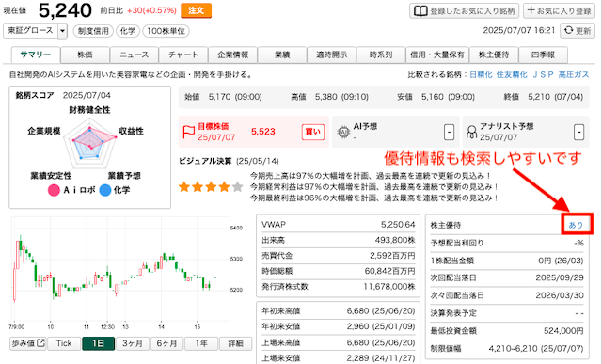Click the 最低投資金額 value 524,000円

pos(563,331)
